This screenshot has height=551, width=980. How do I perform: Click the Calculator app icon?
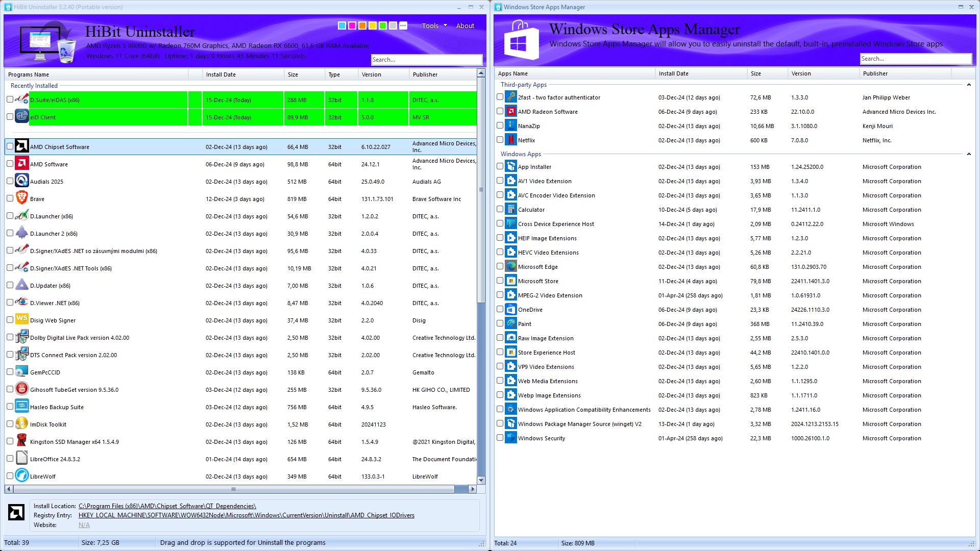coord(511,209)
